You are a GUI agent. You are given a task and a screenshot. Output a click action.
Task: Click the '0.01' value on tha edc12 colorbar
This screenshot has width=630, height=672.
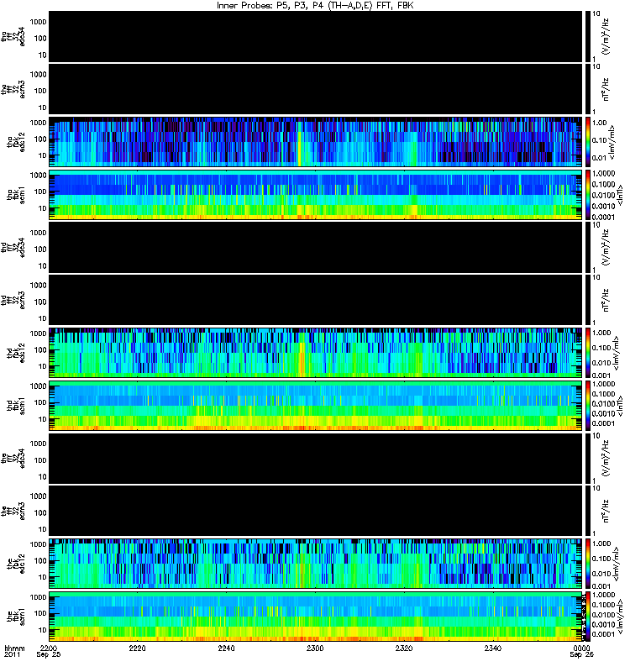(599, 158)
